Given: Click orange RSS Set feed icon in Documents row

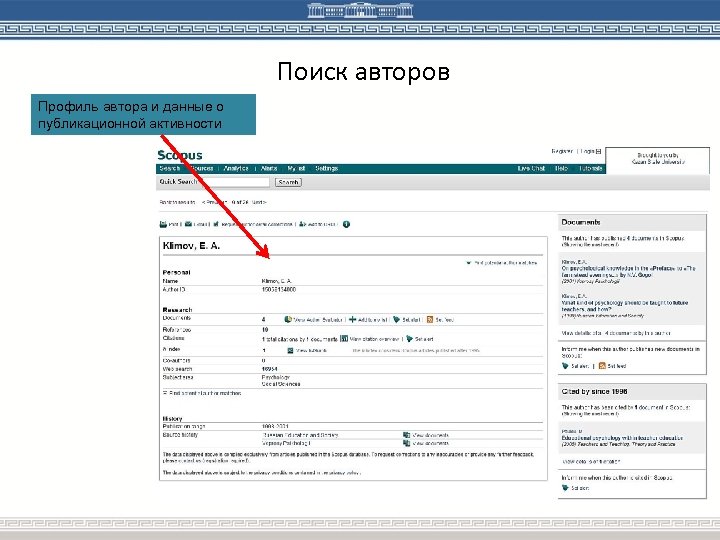Looking at the screenshot, I should [x=430, y=319].
